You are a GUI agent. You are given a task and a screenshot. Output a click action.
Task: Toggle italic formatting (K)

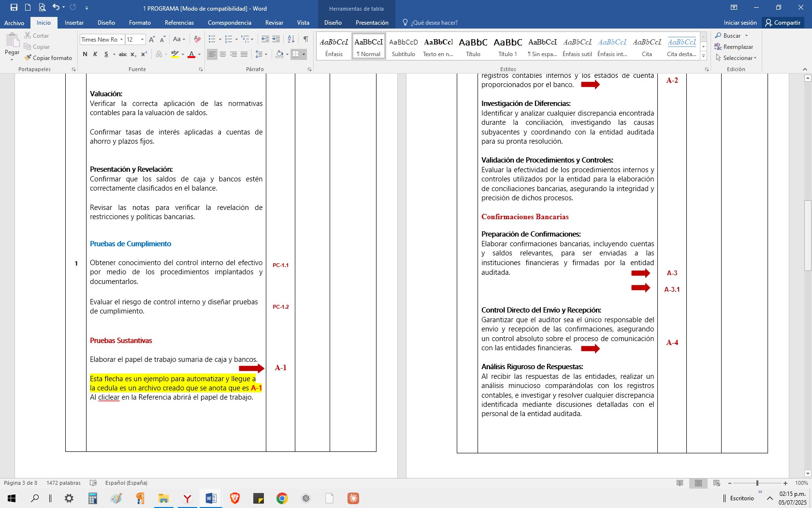[95, 55]
